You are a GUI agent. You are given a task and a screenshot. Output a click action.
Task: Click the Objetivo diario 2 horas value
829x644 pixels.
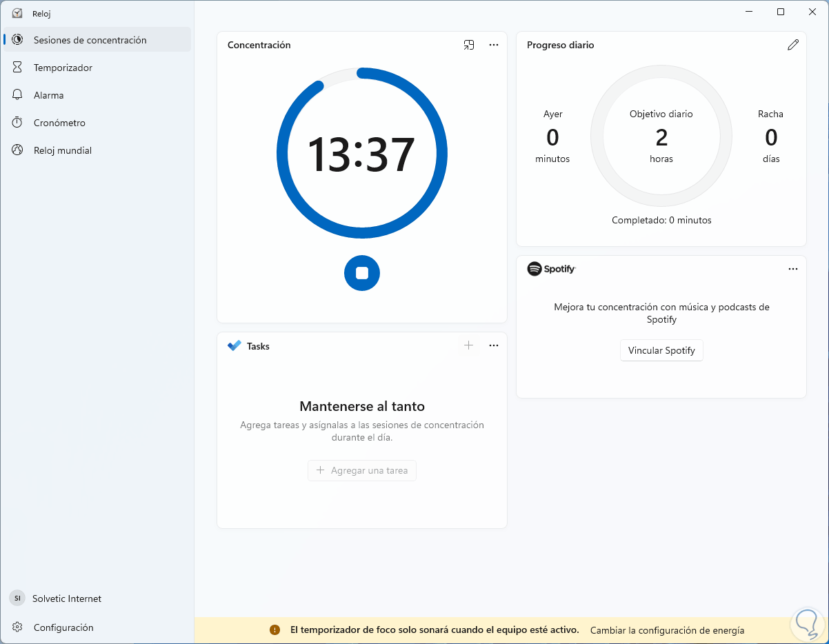(x=661, y=137)
